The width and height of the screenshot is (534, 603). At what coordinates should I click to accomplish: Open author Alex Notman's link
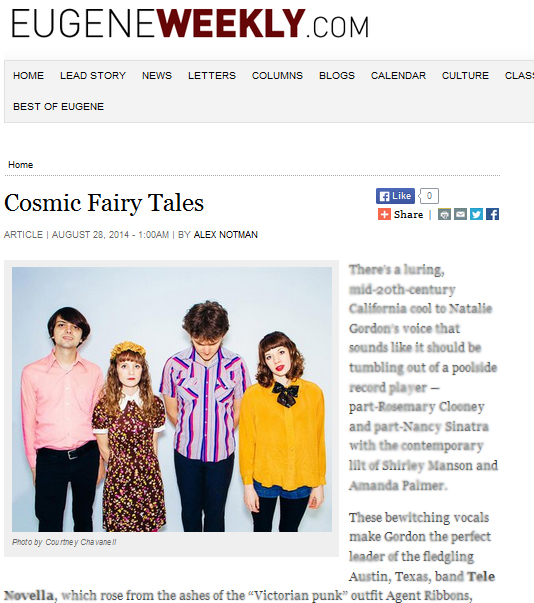point(226,235)
